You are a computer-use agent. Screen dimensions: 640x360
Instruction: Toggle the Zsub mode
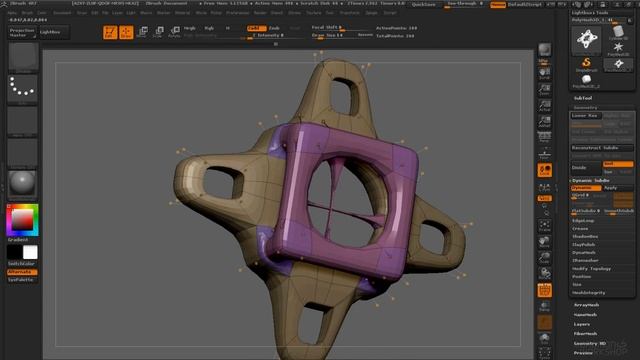274,28
